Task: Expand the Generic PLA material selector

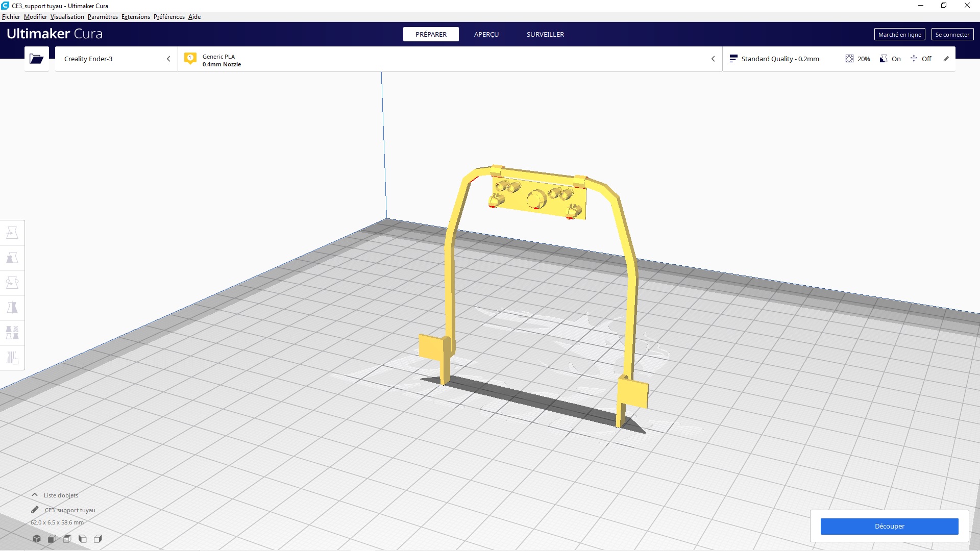Action: (x=449, y=59)
